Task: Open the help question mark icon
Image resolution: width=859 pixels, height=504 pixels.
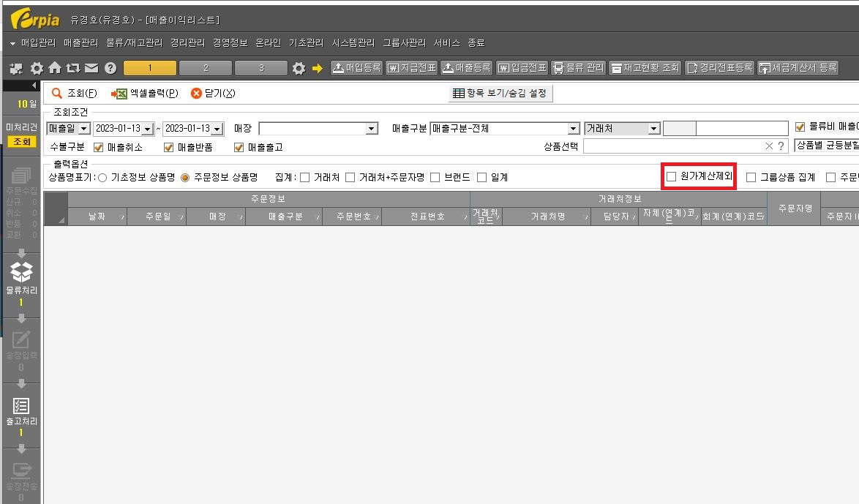Action: (x=110, y=68)
